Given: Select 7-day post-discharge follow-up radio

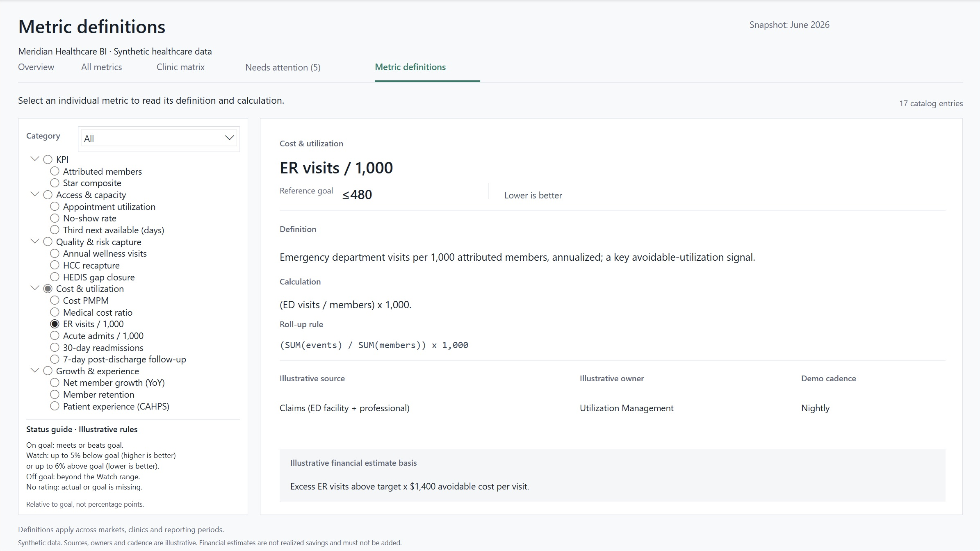Looking at the screenshot, I should pos(55,359).
